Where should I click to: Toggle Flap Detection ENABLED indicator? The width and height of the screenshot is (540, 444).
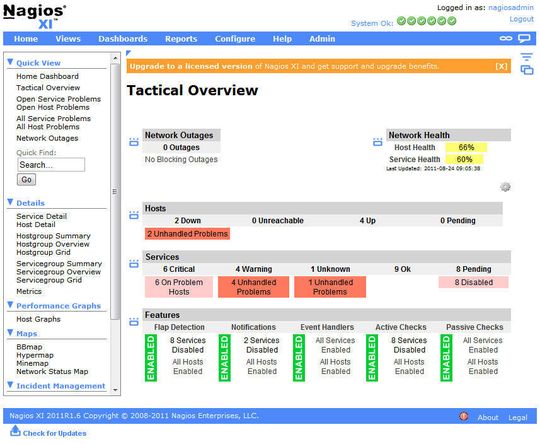click(x=151, y=358)
